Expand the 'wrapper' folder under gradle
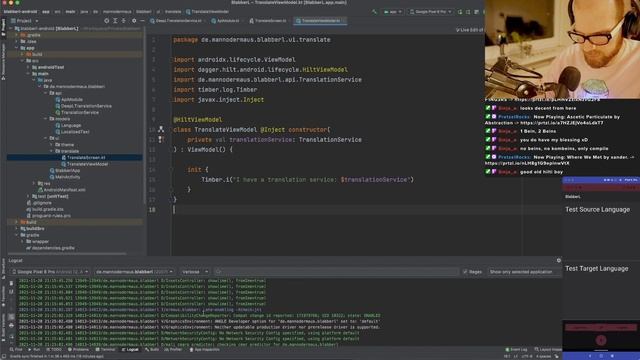 point(23,242)
